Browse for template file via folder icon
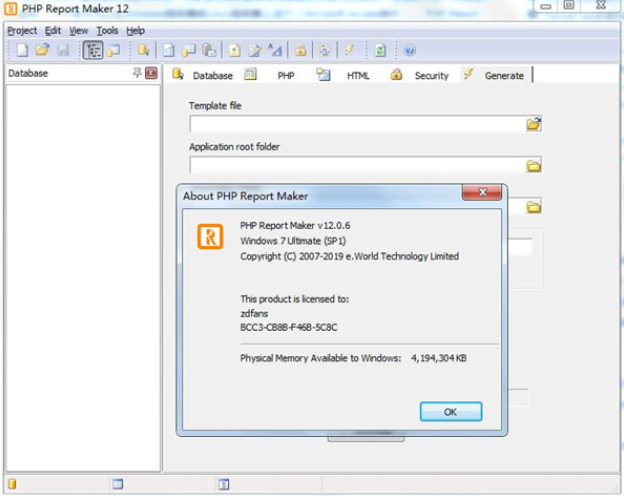 click(x=534, y=124)
